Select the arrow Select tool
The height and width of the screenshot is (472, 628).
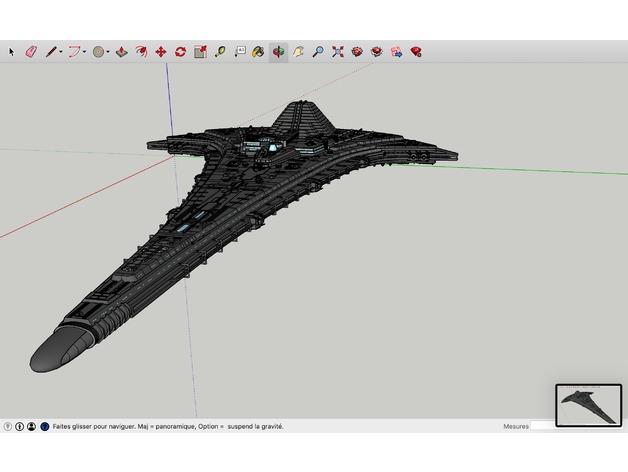point(11,52)
